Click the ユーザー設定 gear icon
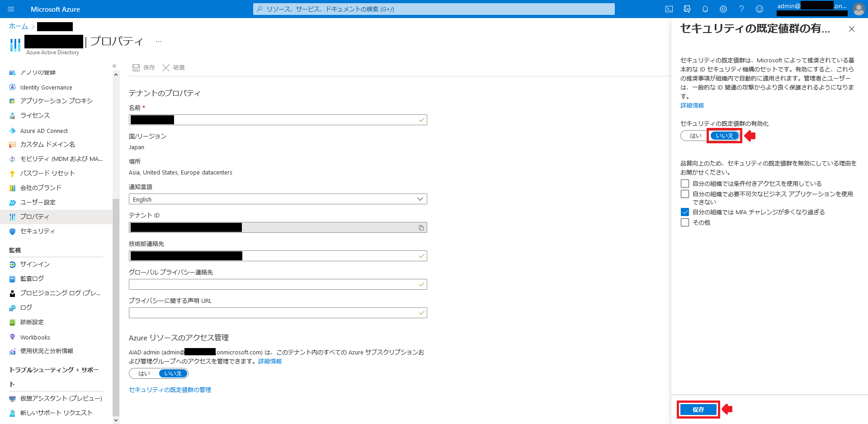868x424 pixels. click(x=12, y=203)
